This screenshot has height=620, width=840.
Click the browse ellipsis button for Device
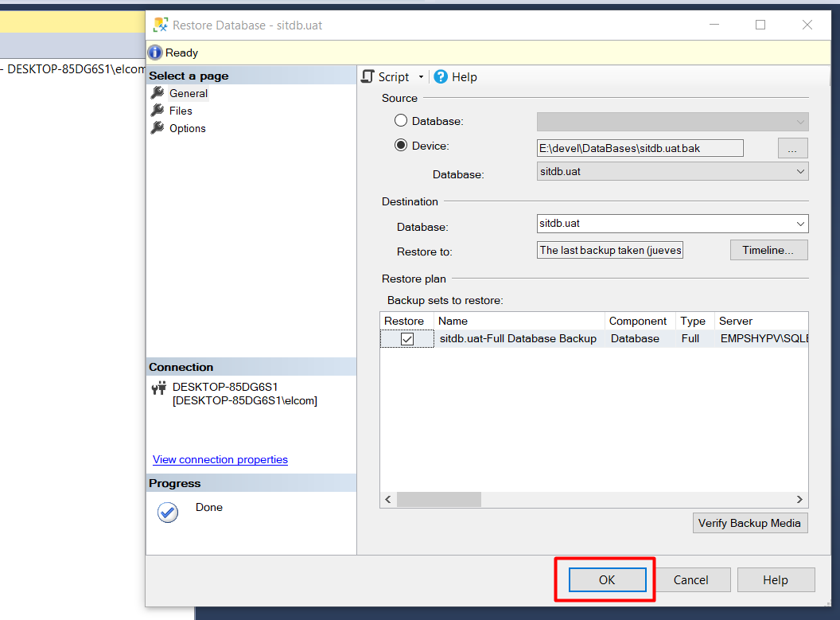pyautogui.click(x=792, y=148)
